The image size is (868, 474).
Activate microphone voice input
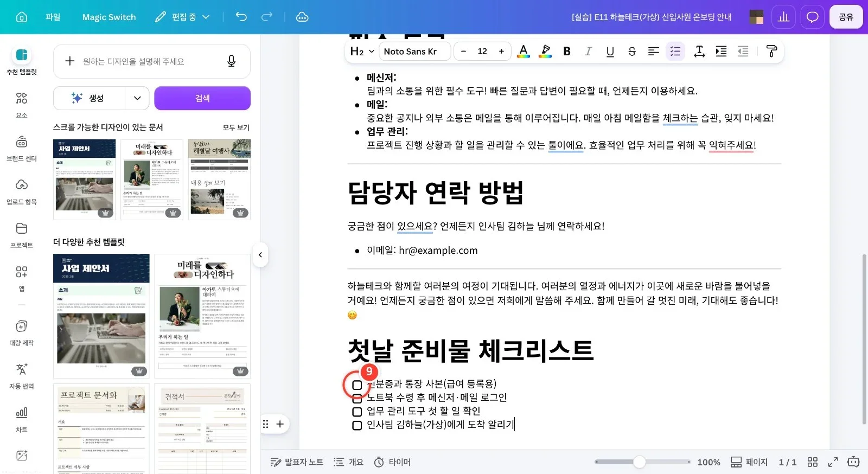[x=232, y=61]
